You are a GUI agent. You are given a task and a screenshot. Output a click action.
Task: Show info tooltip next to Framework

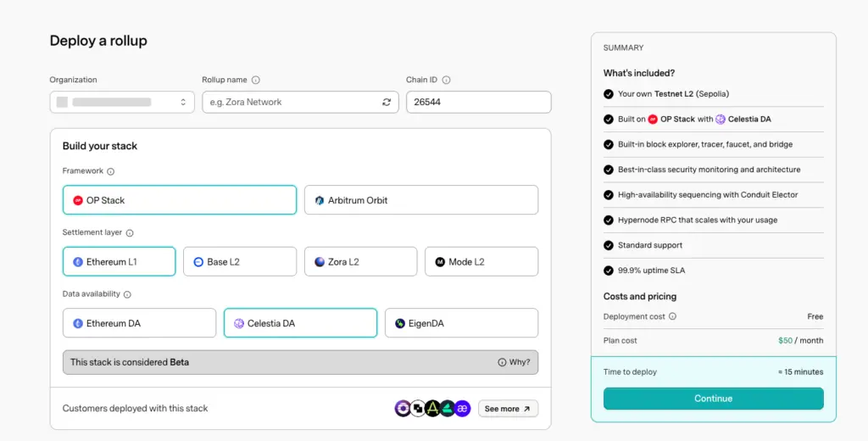click(111, 171)
